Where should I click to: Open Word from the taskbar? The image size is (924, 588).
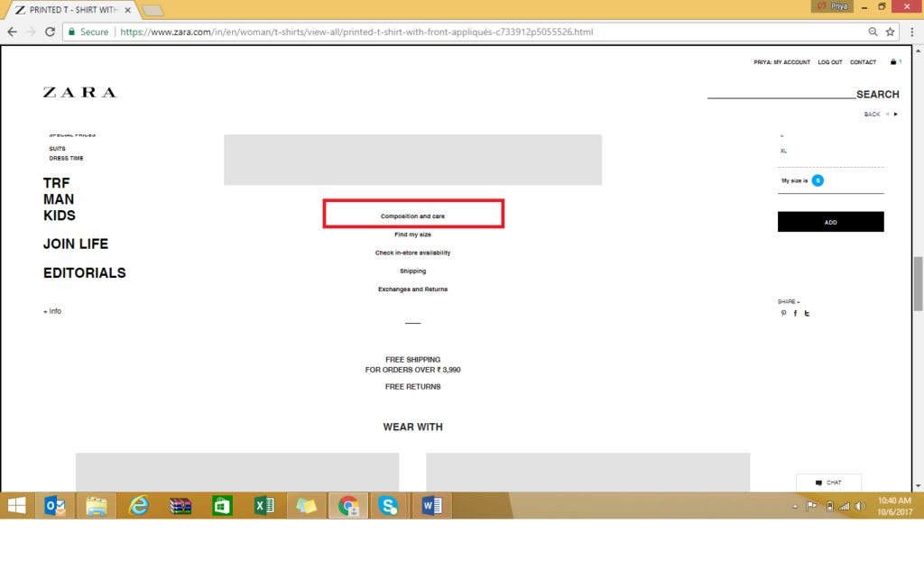point(432,506)
